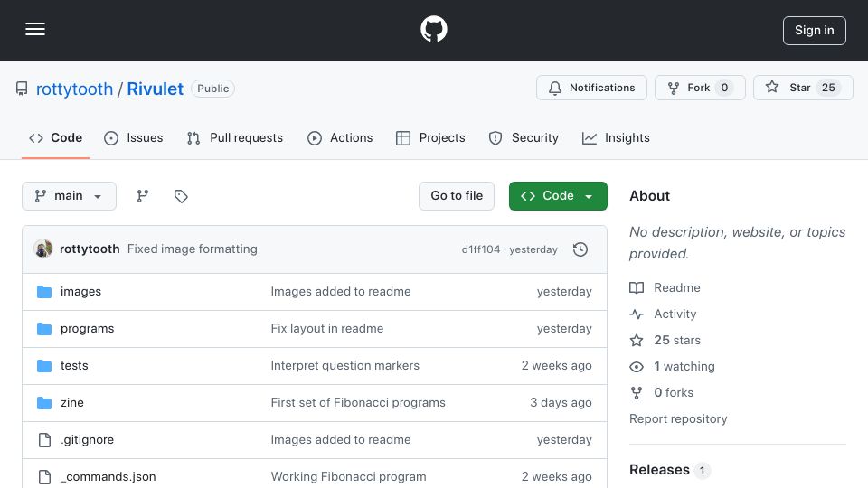Open the 1 watching link

pyautogui.click(x=684, y=366)
